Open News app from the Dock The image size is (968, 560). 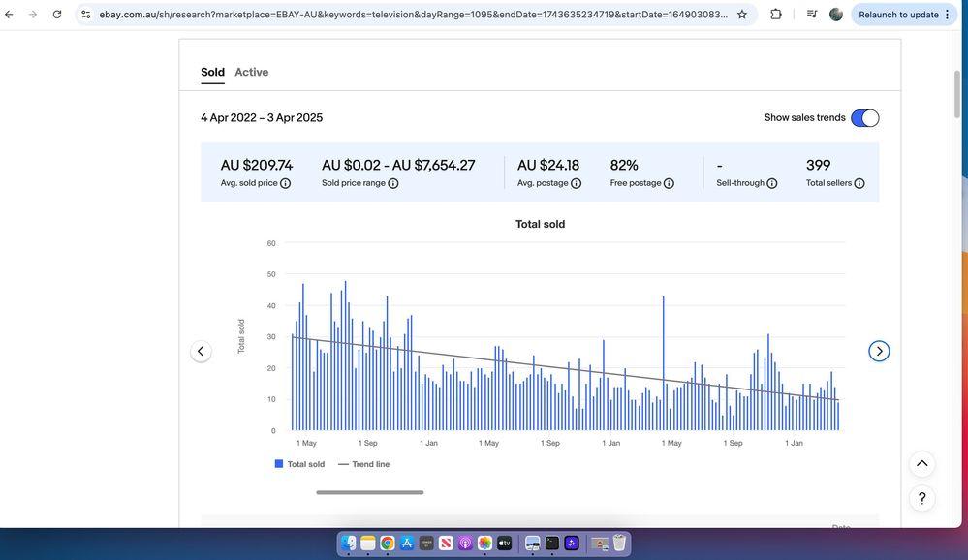click(x=446, y=544)
